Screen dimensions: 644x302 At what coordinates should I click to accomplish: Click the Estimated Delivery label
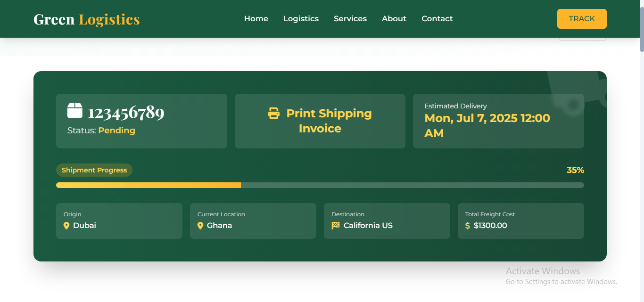pyautogui.click(x=455, y=106)
